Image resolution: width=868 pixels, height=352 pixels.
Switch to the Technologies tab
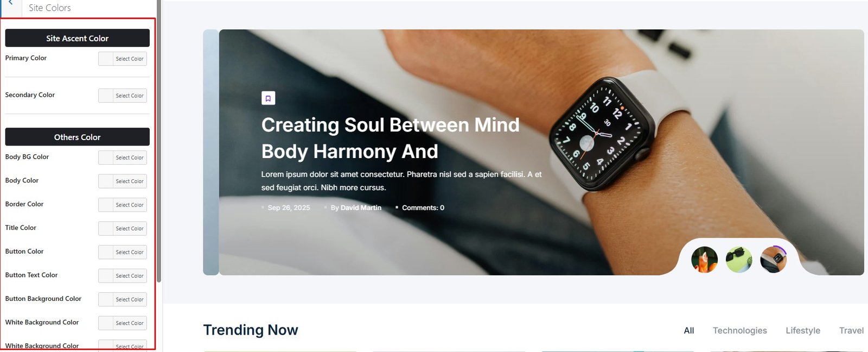click(x=739, y=330)
